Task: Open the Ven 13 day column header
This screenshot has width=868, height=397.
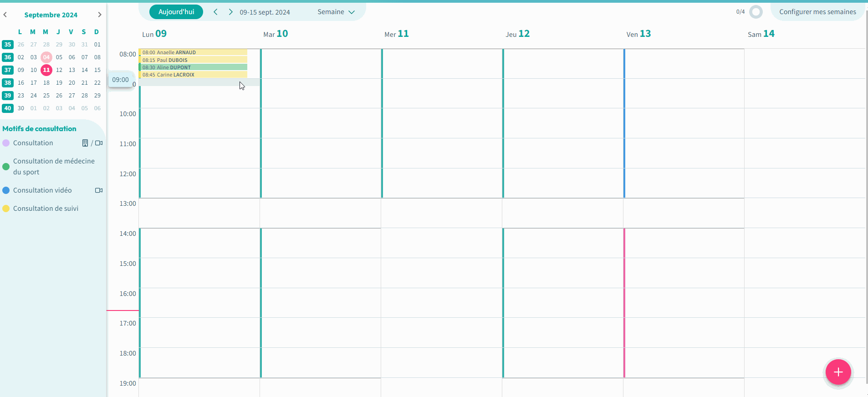Action: coord(638,34)
